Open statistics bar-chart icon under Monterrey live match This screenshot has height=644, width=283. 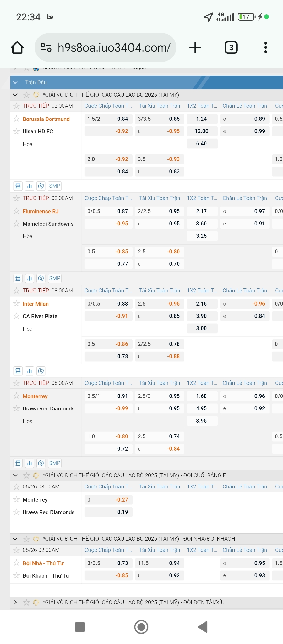pos(29,463)
